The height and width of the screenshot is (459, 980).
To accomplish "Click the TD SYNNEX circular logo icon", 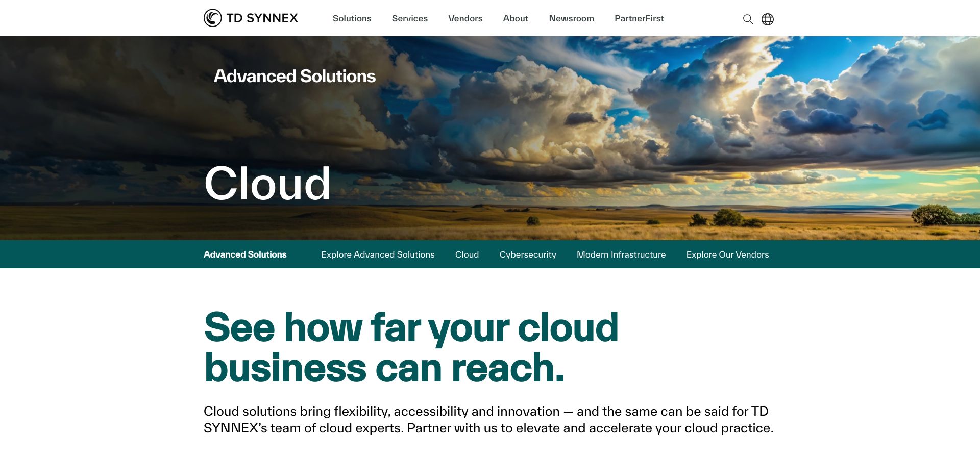I will point(212,18).
